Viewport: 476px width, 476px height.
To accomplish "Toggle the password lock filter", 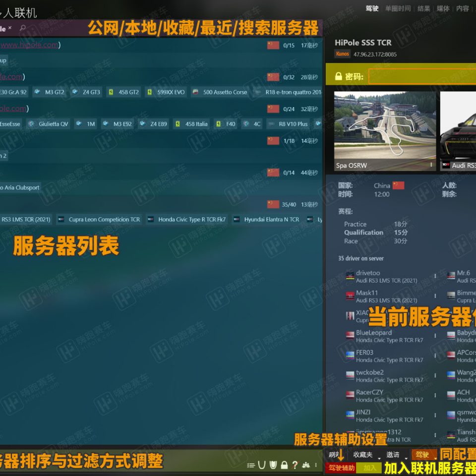I will [284, 465].
